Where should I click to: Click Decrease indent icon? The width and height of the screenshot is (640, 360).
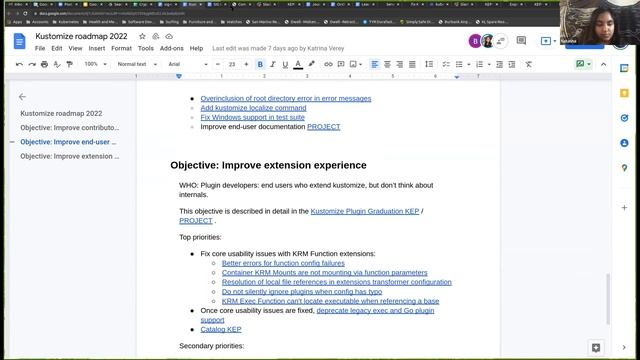coord(499,64)
